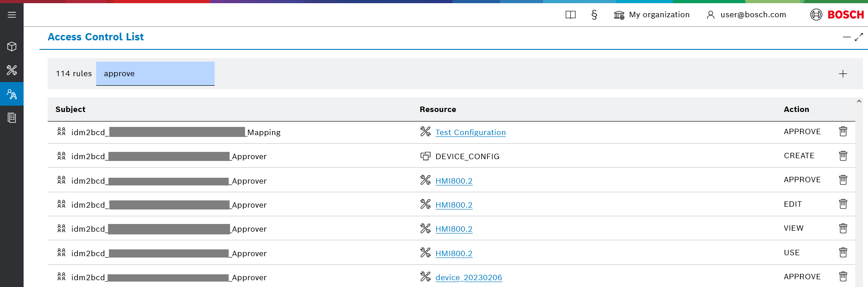Delete the device_20230206 APPROVE rule
This screenshot has height=287, width=868.
click(x=843, y=277)
